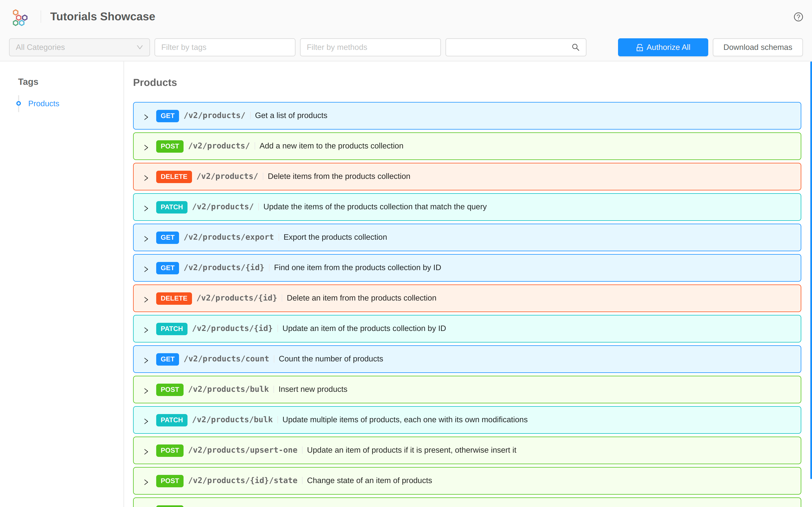Click the Tutorials Showcase title
The image size is (812, 507).
(x=102, y=17)
